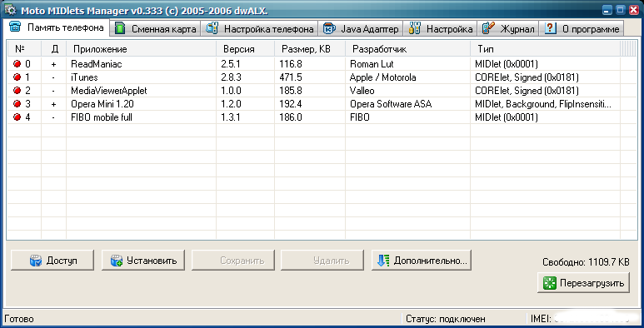Click the № column header
The height and width of the screenshot is (328, 644).
[x=24, y=49]
